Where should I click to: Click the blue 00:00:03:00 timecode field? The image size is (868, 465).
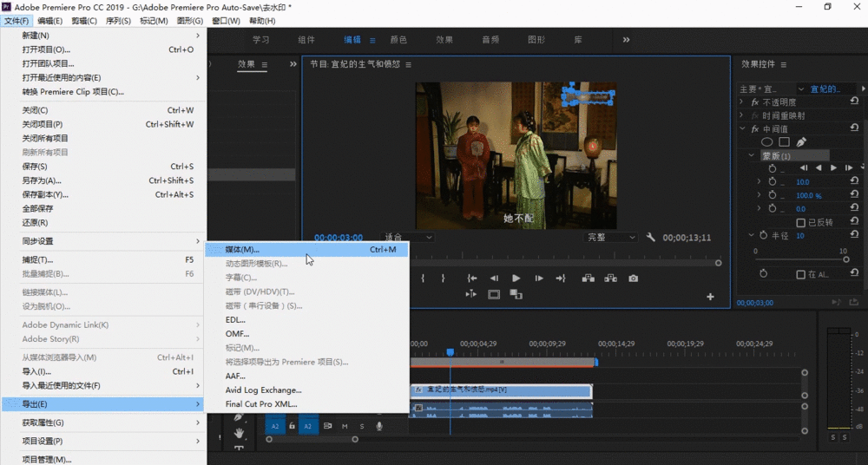point(339,238)
